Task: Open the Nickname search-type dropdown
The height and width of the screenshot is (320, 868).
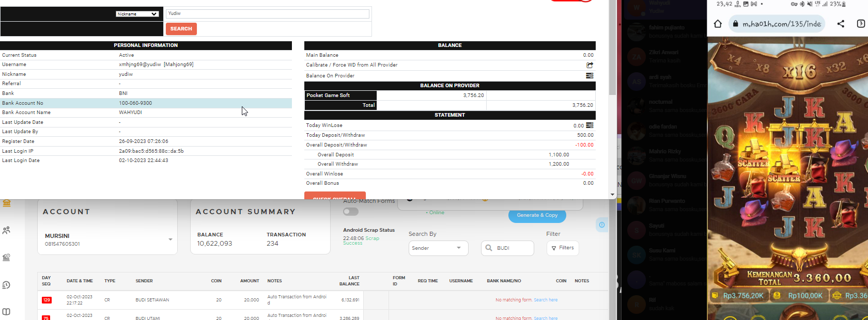Action: click(x=137, y=14)
